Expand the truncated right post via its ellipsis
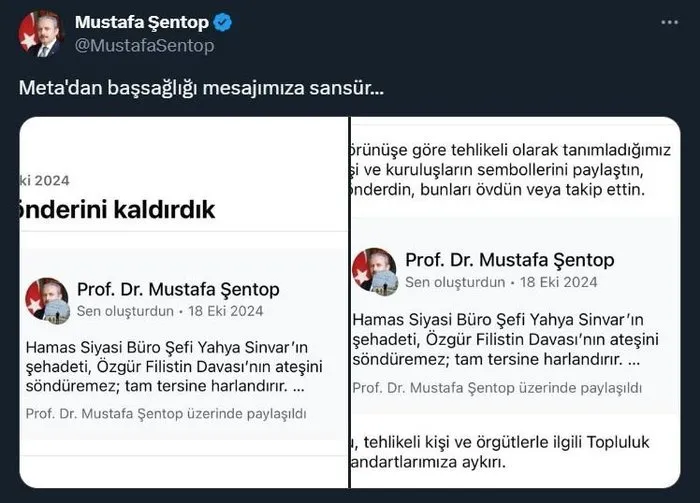The image size is (700, 503). (632, 358)
